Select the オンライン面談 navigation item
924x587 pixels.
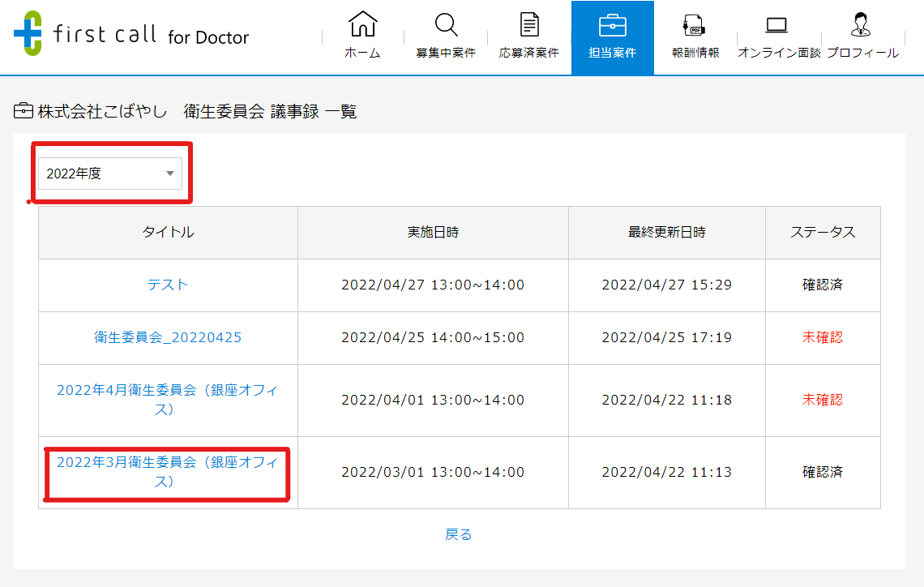pyautogui.click(x=776, y=37)
